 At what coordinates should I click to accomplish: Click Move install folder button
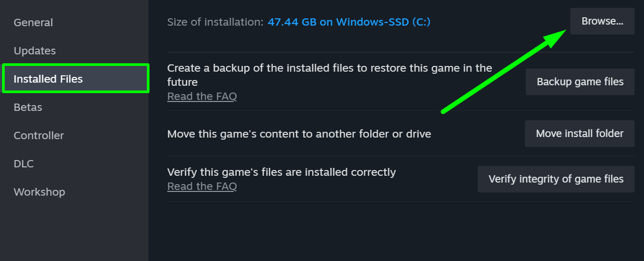pos(580,133)
